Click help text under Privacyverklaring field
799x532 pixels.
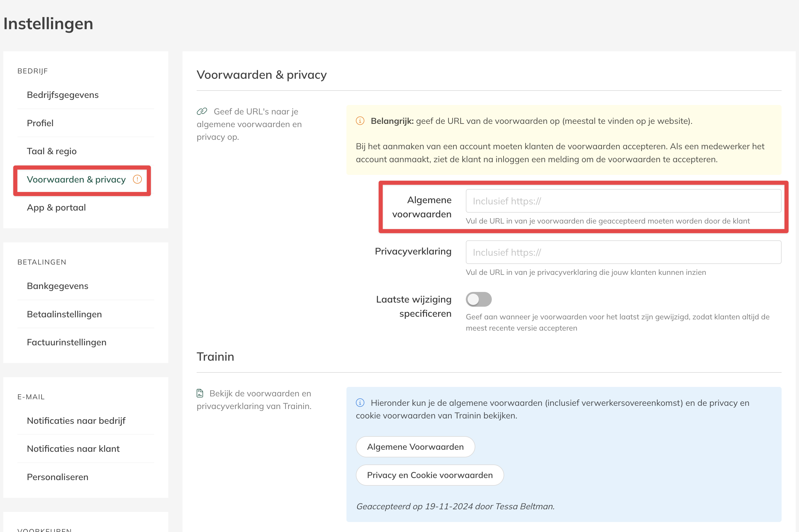586,272
